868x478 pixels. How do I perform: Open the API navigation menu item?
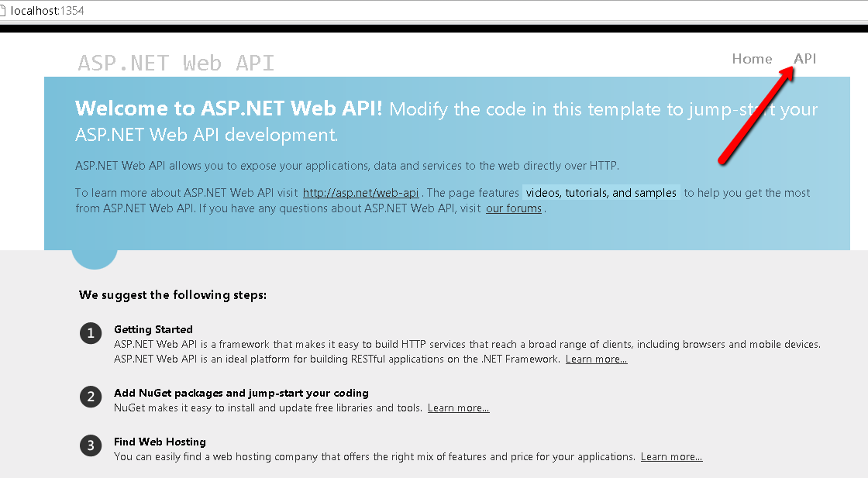click(805, 59)
